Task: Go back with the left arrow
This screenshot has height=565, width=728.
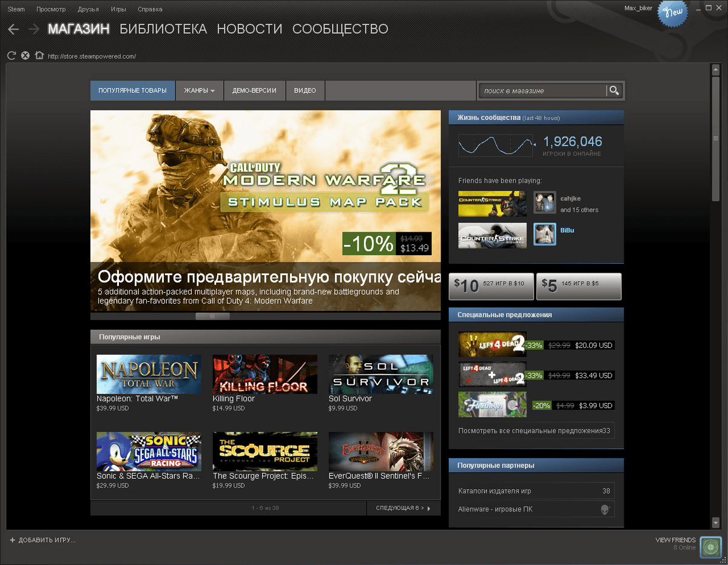Action: pyautogui.click(x=13, y=29)
